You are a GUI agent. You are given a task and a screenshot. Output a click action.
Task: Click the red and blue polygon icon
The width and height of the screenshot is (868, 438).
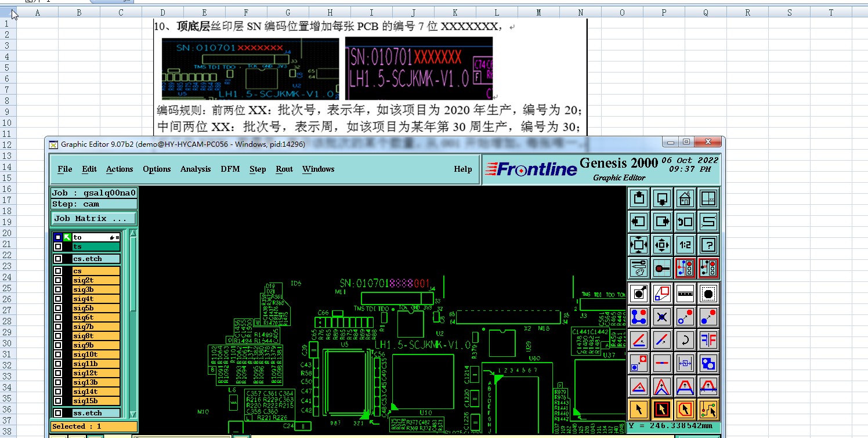[x=662, y=294]
